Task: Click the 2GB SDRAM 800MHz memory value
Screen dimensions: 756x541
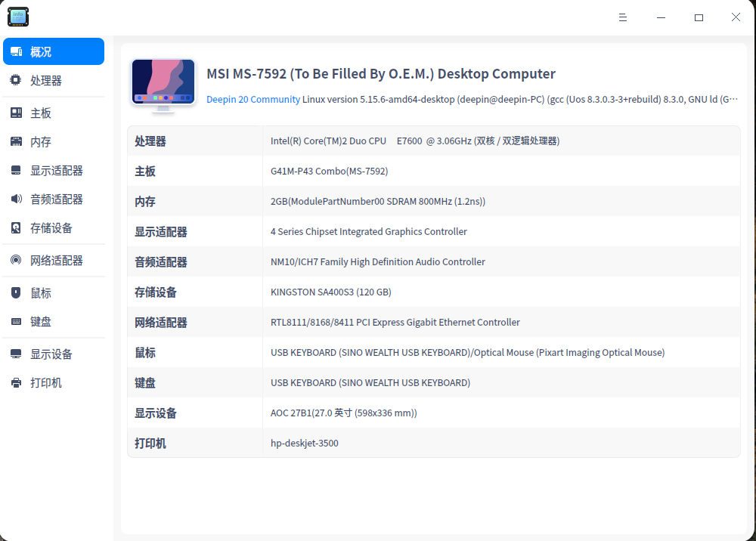Action: [x=378, y=202]
